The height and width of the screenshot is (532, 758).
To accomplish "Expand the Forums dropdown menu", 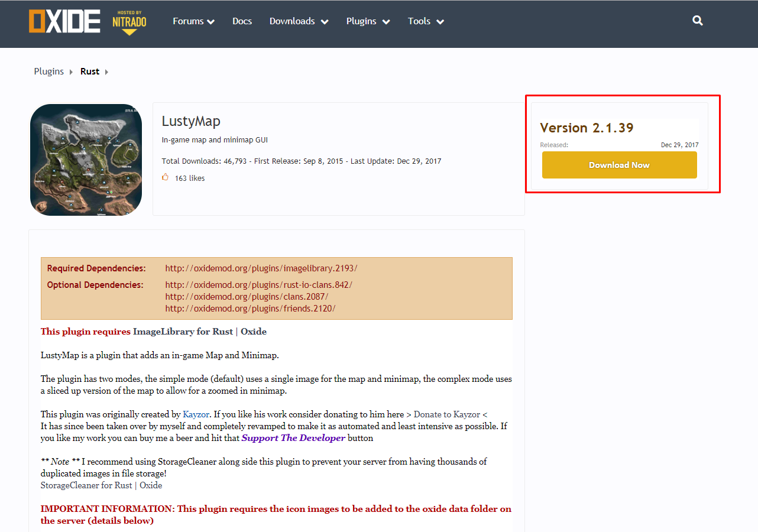I will click(193, 21).
